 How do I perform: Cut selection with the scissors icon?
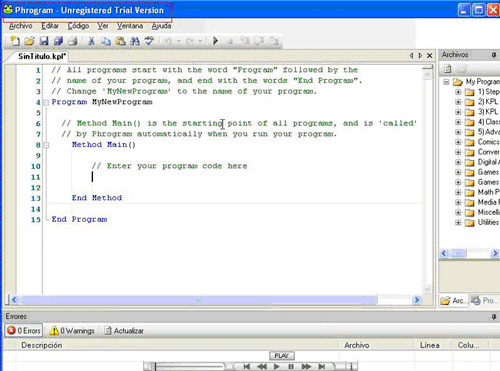91,41
